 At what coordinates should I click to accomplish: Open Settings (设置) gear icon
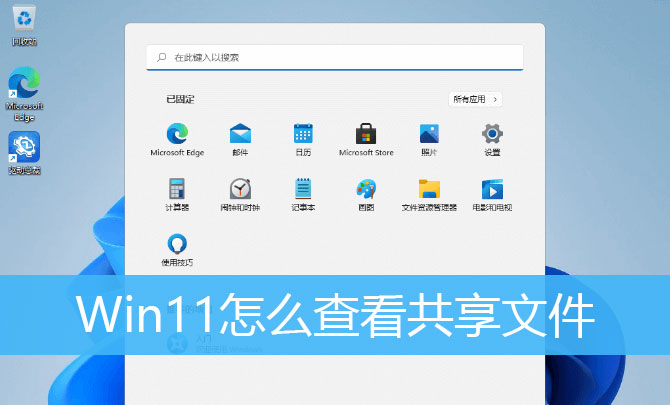(x=492, y=140)
